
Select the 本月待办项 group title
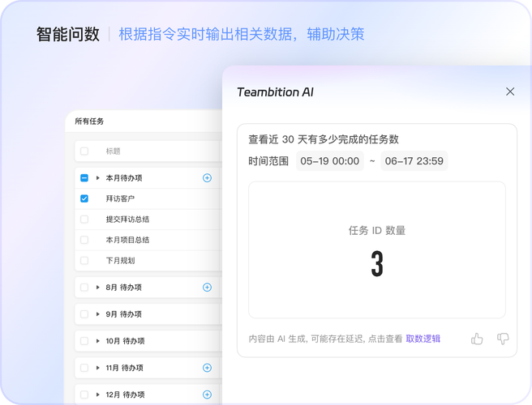click(x=124, y=178)
